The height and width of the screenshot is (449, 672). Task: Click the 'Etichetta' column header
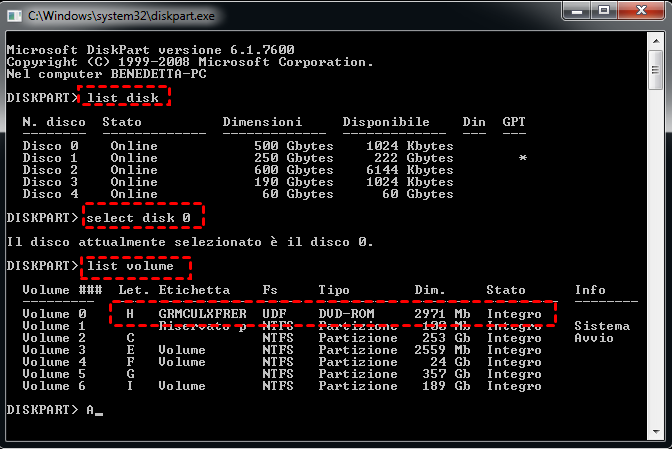point(194,290)
